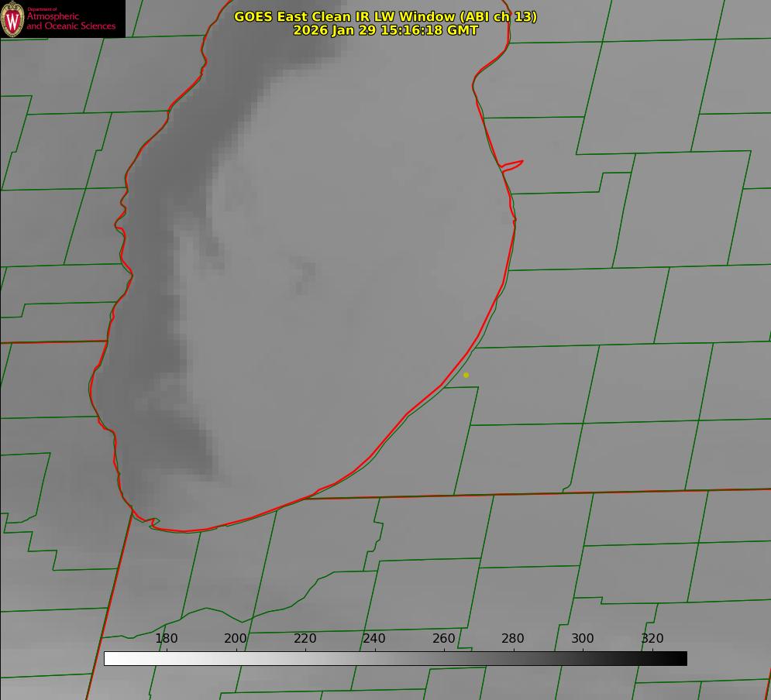The width and height of the screenshot is (771, 700).
Task: Click the mid-gray center of the colorbar
Action: click(x=395, y=658)
